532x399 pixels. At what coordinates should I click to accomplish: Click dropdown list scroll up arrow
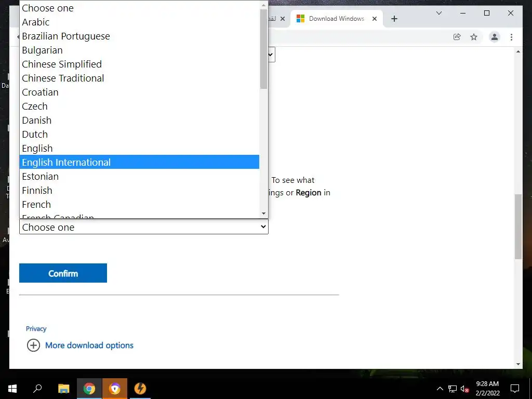coord(263,5)
